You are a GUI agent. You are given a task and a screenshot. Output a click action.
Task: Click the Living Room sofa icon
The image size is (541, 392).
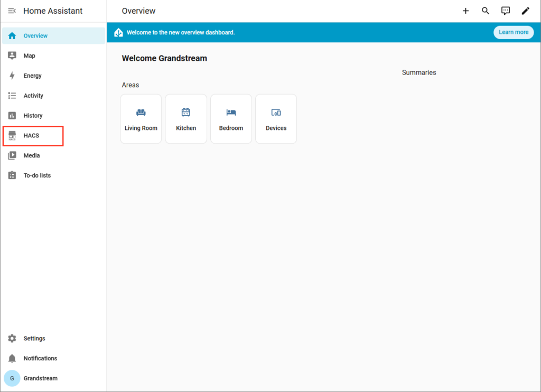(141, 113)
